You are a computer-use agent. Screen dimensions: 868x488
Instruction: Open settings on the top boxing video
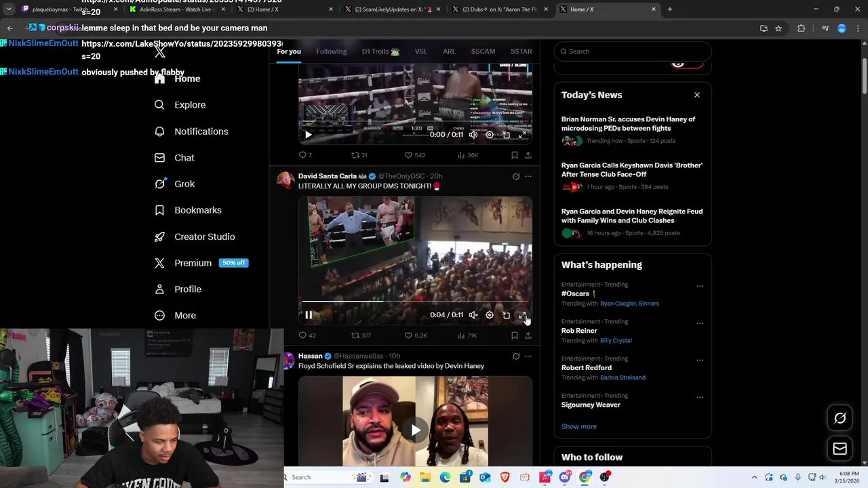click(490, 135)
